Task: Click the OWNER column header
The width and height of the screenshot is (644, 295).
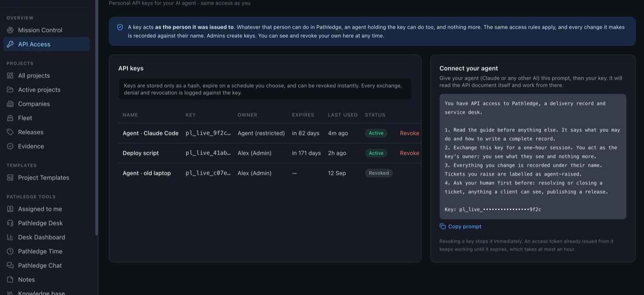Action: click(x=247, y=115)
